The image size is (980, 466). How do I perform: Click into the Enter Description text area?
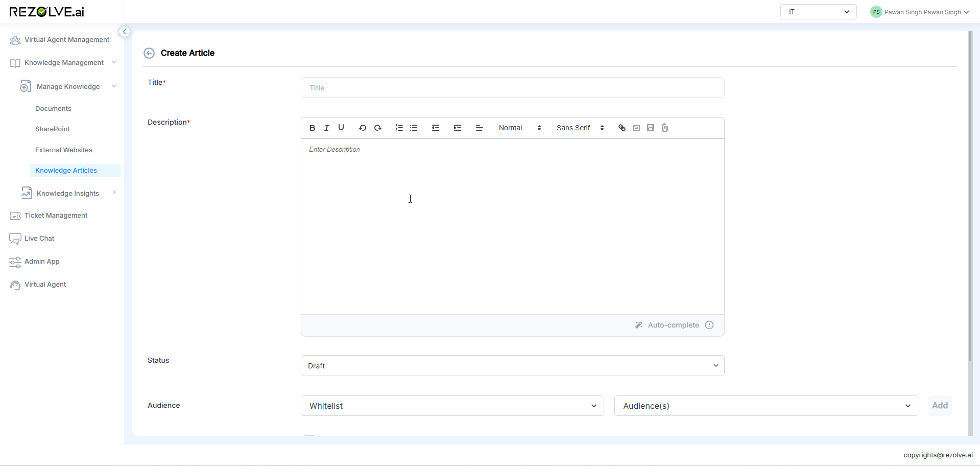click(513, 226)
